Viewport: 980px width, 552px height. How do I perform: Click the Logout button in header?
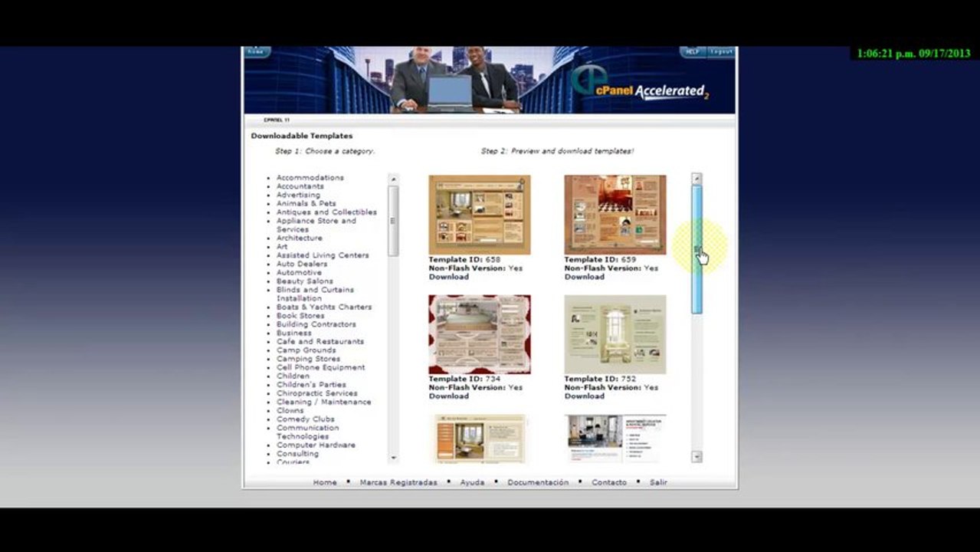[x=721, y=51]
